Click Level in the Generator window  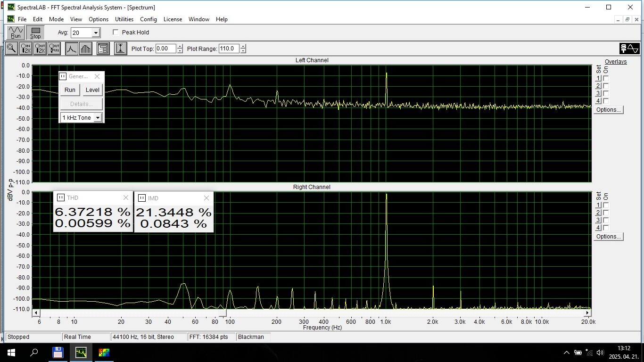(92, 90)
